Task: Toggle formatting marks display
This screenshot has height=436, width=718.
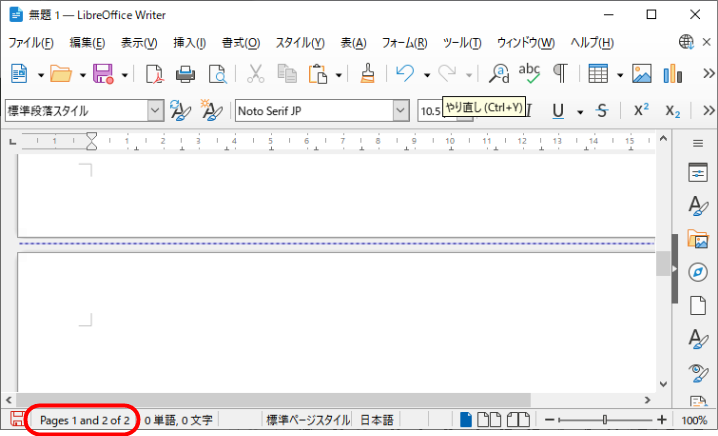Action: (x=560, y=74)
